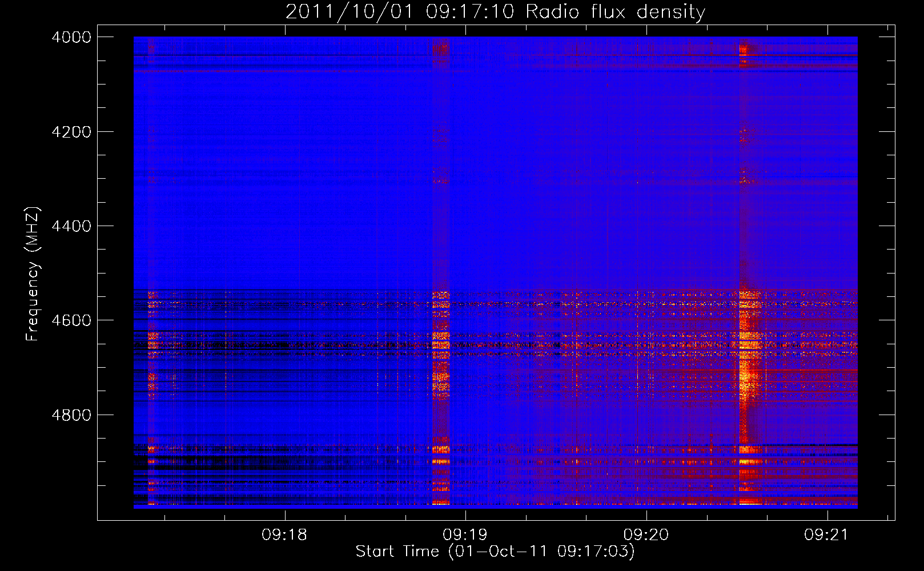Click the '09:20' time axis label
Viewport: 924px width, 571px height.
(646, 535)
